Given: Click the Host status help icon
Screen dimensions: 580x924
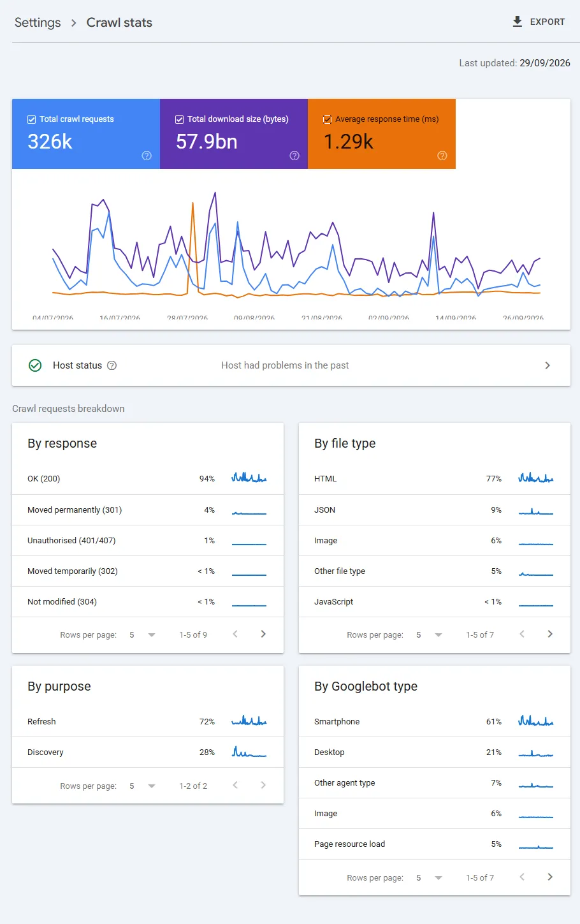Looking at the screenshot, I should (x=112, y=365).
